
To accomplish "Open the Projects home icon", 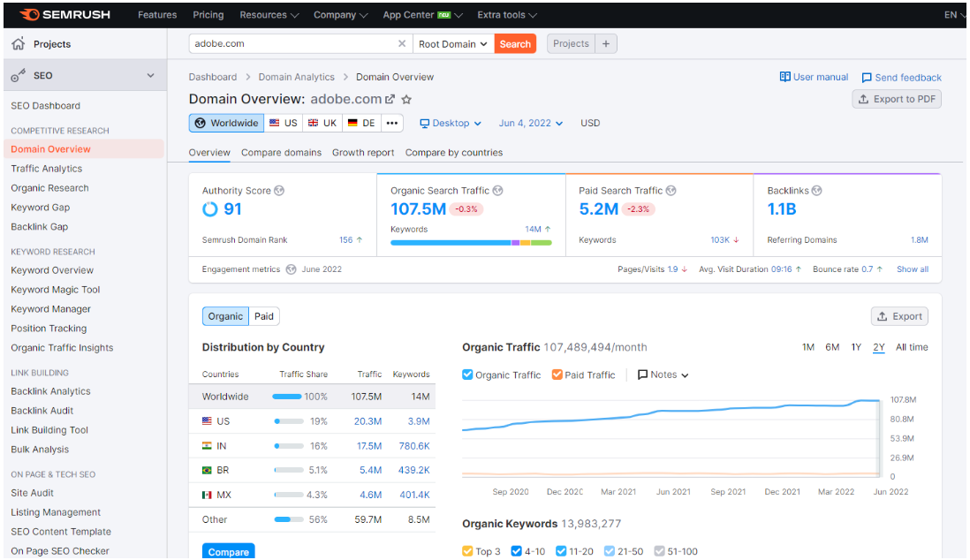I will coord(19,43).
